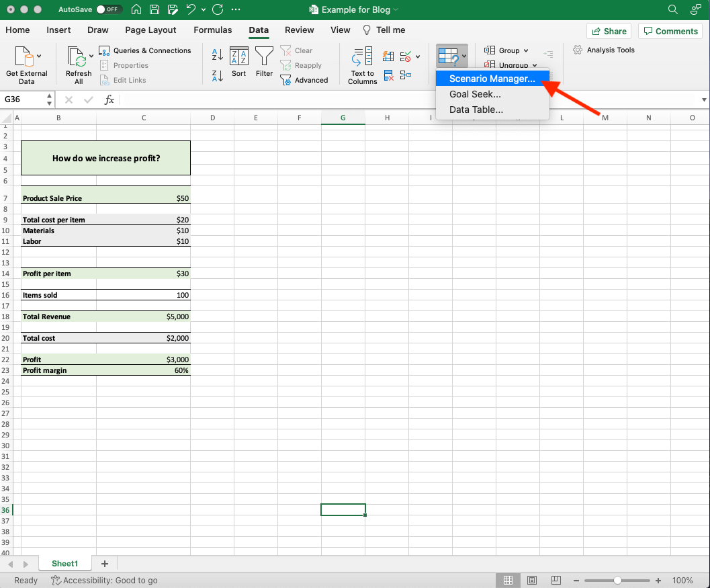The image size is (710, 588).
Task: Adjust the zoom slider
Action: pyautogui.click(x=617, y=580)
